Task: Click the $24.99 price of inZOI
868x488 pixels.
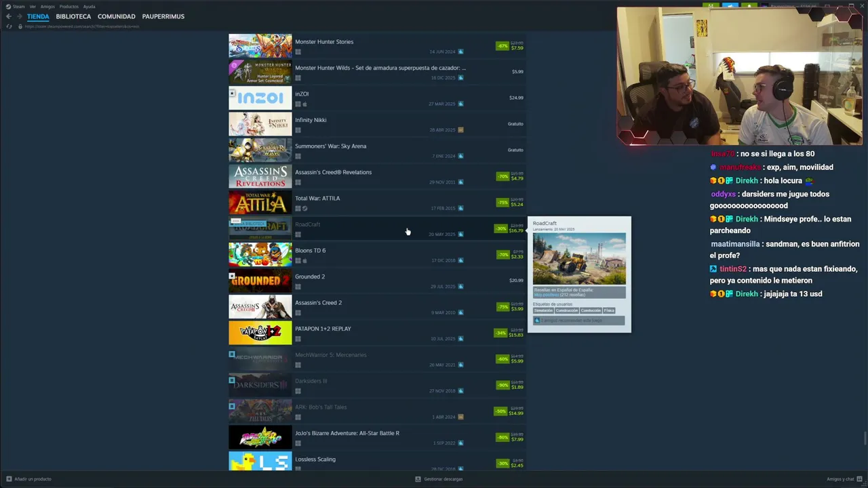Action: (x=516, y=98)
